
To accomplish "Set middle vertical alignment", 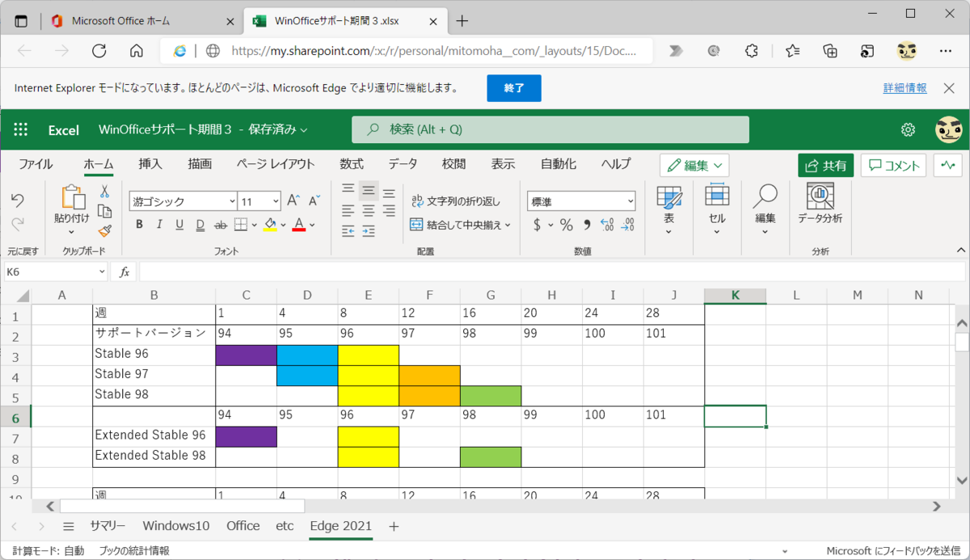I will 369,191.
